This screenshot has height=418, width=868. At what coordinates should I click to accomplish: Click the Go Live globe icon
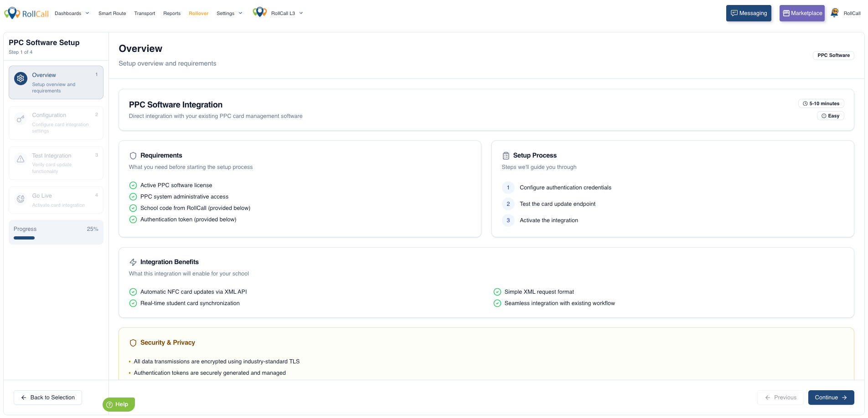(x=21, y=199)
